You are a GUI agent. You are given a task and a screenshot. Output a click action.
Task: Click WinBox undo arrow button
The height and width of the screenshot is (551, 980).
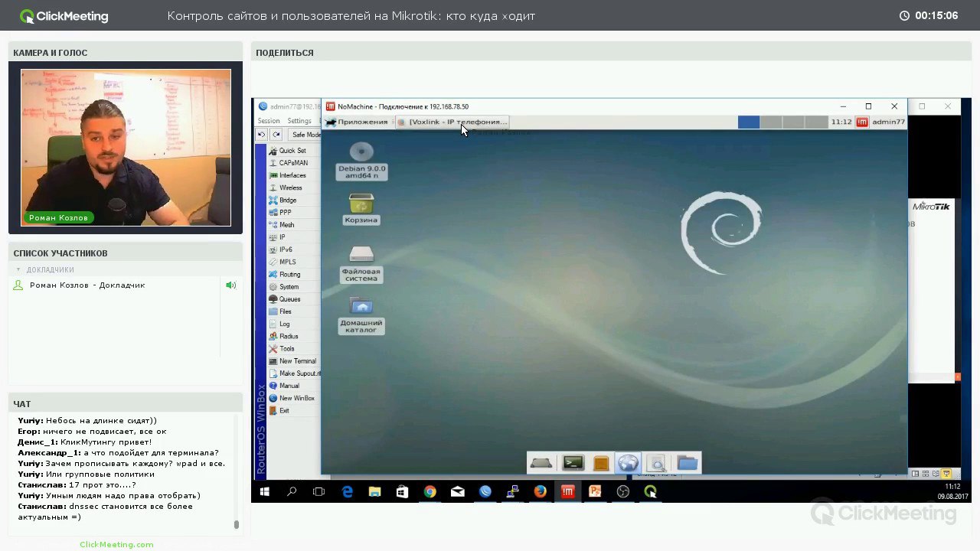point(262,135)
